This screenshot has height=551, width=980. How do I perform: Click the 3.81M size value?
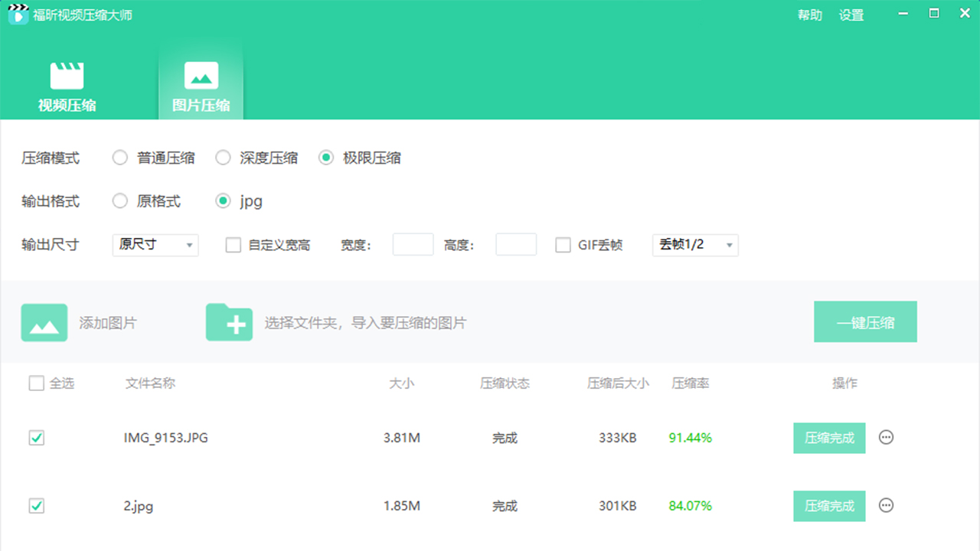click(x=401, y=438)
